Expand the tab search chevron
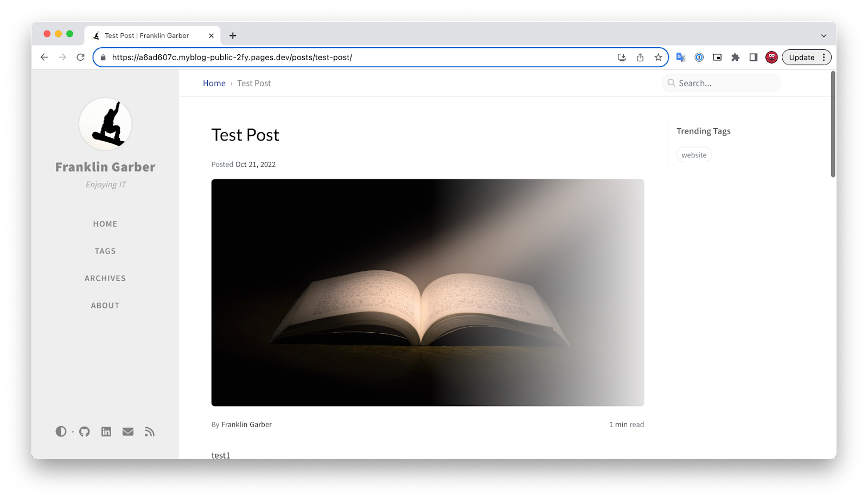 pyautogui.click(x=824, y=36)
